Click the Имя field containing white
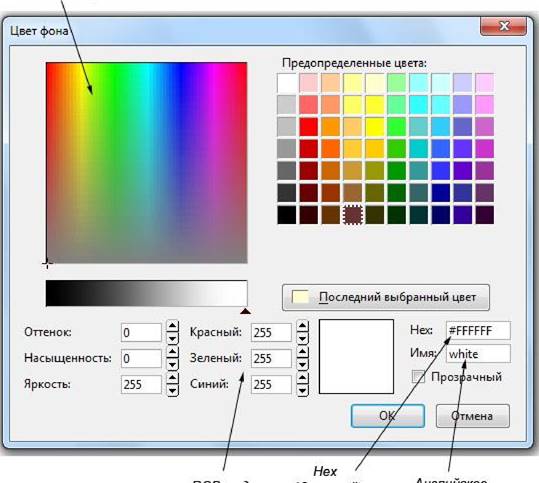 pos(478,354)
